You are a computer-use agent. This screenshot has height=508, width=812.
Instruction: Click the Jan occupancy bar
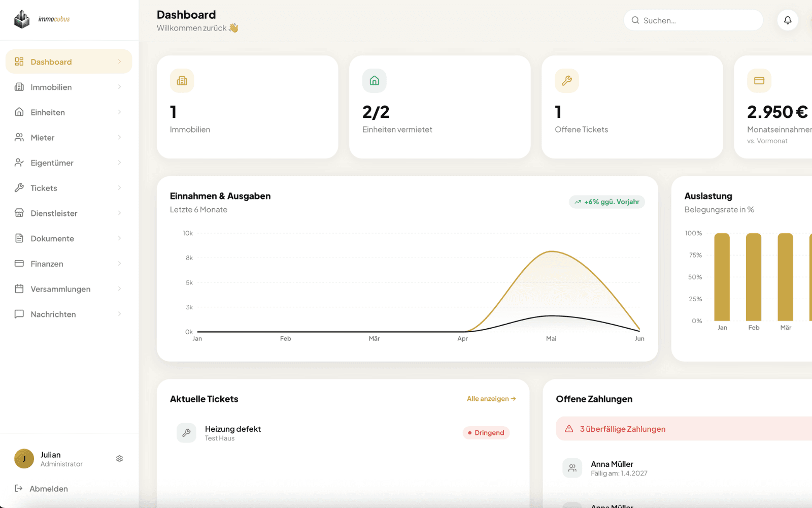pyautogui.click(x=722, y=277)
